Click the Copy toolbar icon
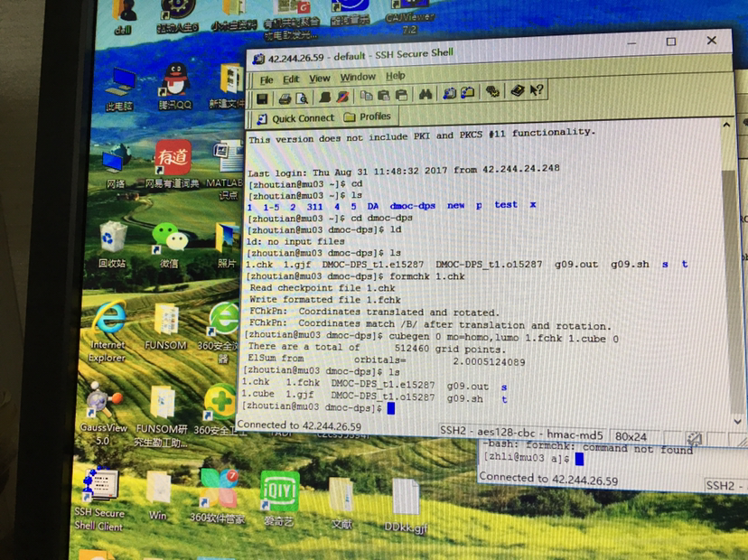The image size is (748, 560). click(367, 96)
